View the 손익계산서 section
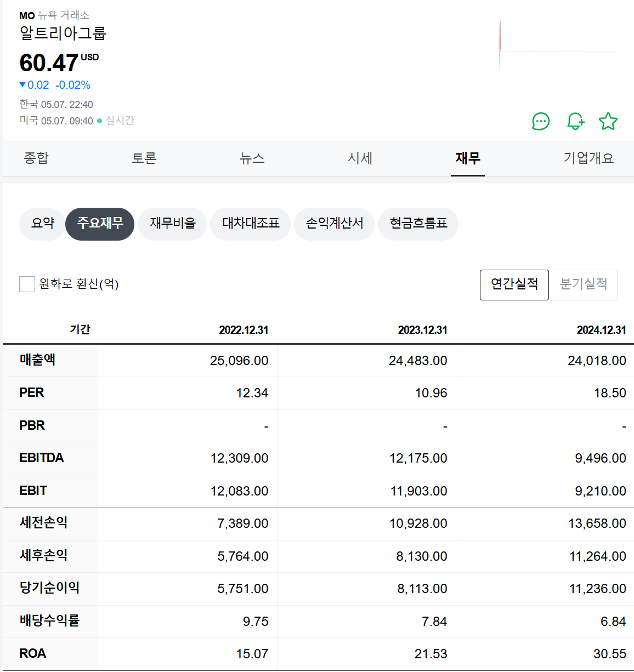The image size is (634, 672). point(335,224)
